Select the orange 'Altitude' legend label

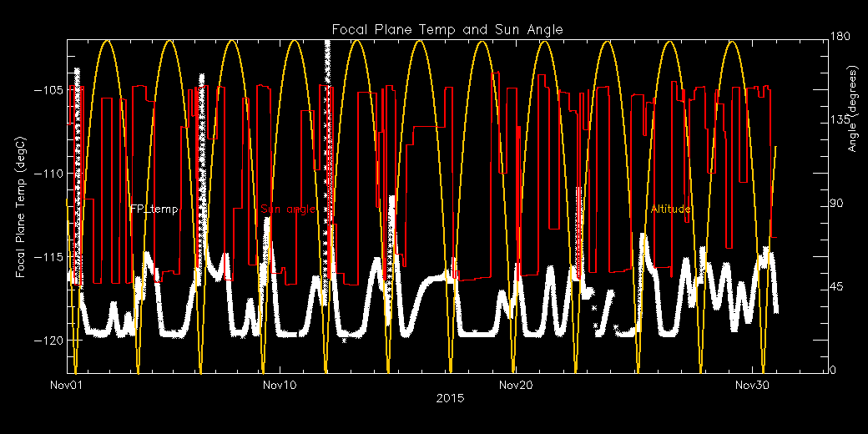point(671,209)
